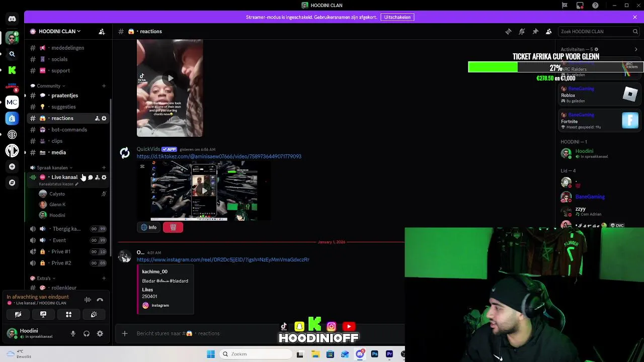
Task: Toggle member list visibility in header
Action: coord(549,31)
